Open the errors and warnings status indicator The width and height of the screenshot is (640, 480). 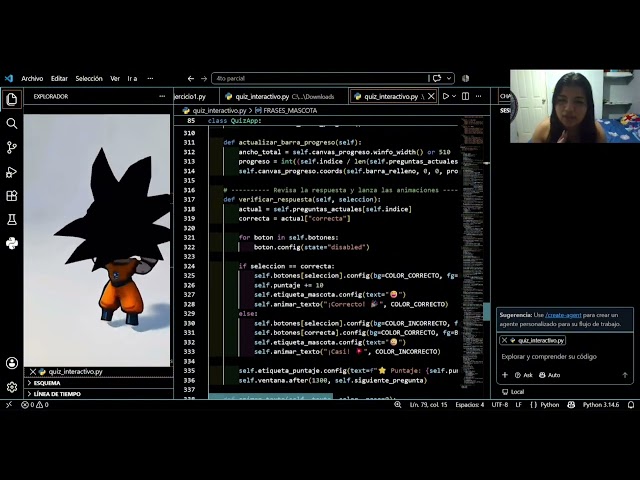click(35, 404)
